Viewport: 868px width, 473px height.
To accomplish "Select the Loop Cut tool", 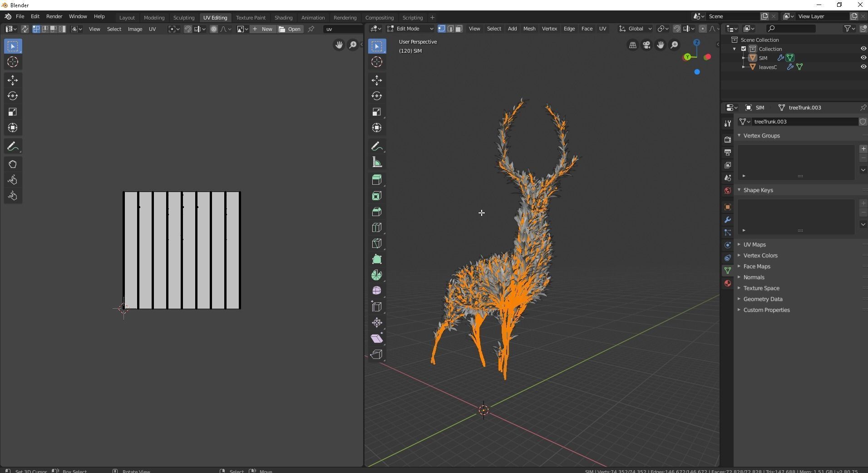I will tap(377, 228).
